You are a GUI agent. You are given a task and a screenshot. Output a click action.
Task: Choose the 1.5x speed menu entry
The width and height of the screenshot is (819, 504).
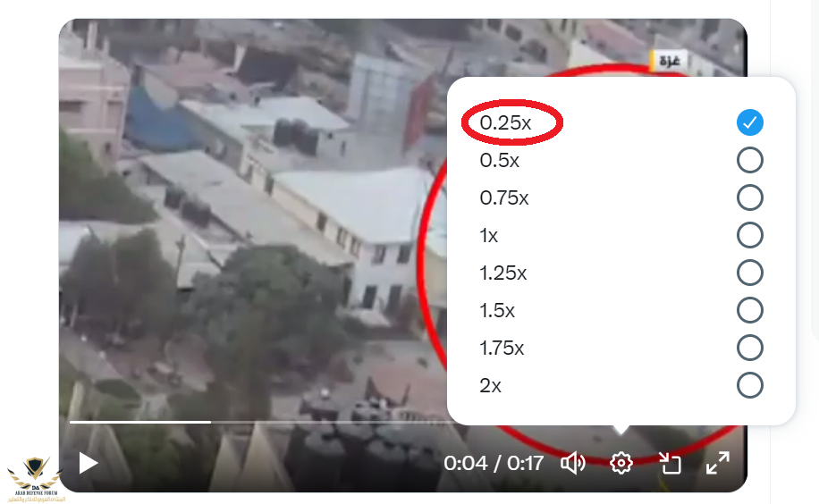click(x=621, y=310)
